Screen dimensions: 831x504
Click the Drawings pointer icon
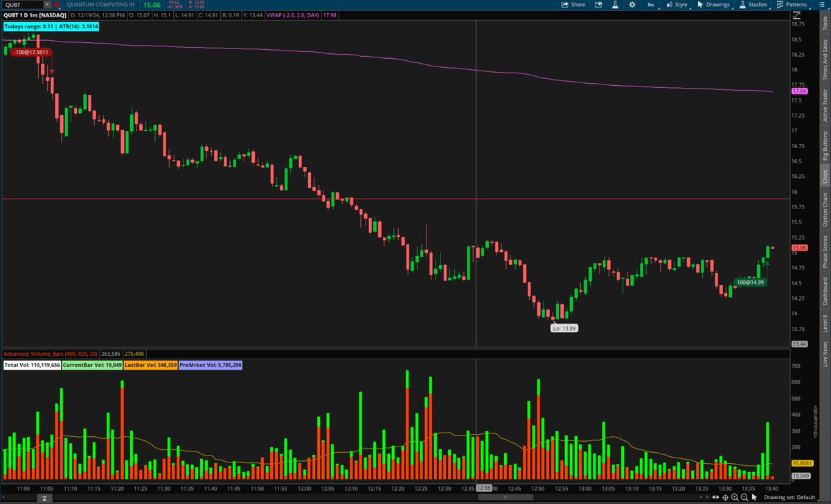tap(700, 5)
